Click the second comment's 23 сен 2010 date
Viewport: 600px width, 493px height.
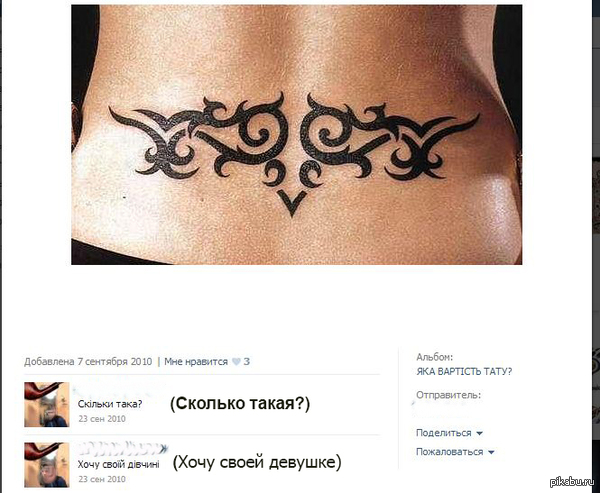click(102, 479)
